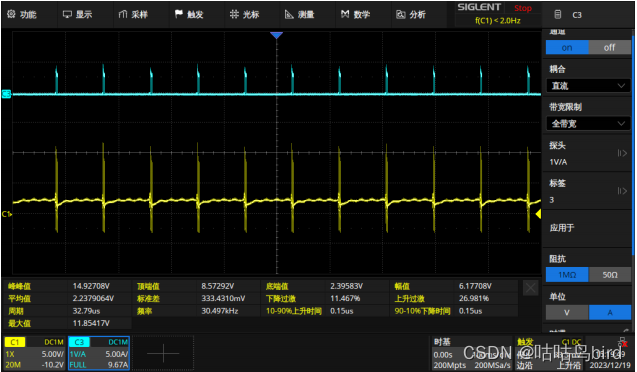Click the 周期 measurement value 32.79us

[x=86, y=311]
